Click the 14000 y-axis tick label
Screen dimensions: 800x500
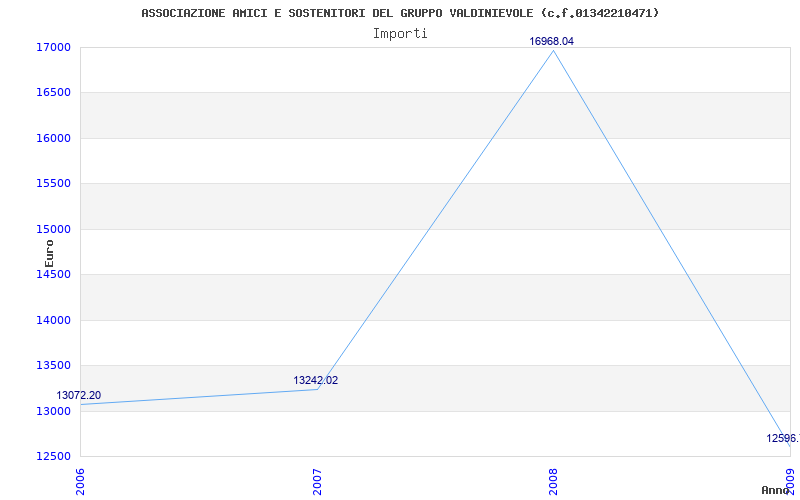[x=53, y=320]
